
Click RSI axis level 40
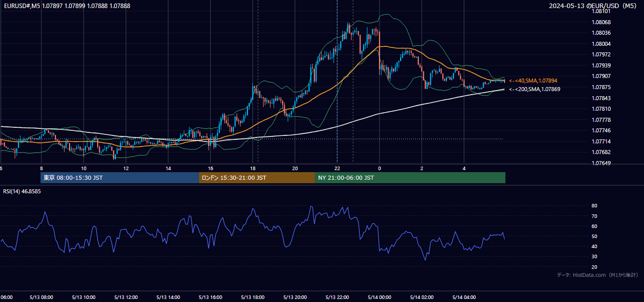(x=594, y=246)
